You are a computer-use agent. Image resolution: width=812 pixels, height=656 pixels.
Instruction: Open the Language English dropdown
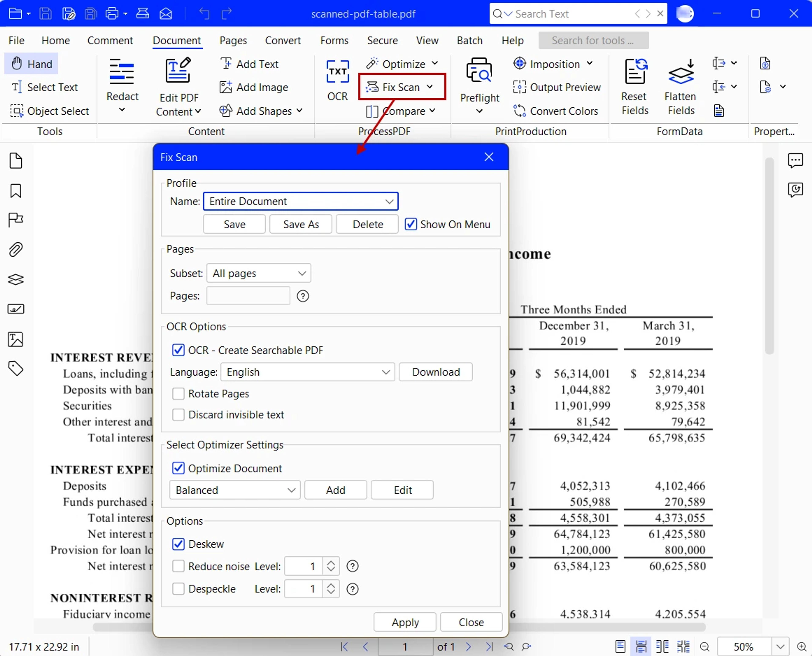pyautogui.click(x=308, y=372)
